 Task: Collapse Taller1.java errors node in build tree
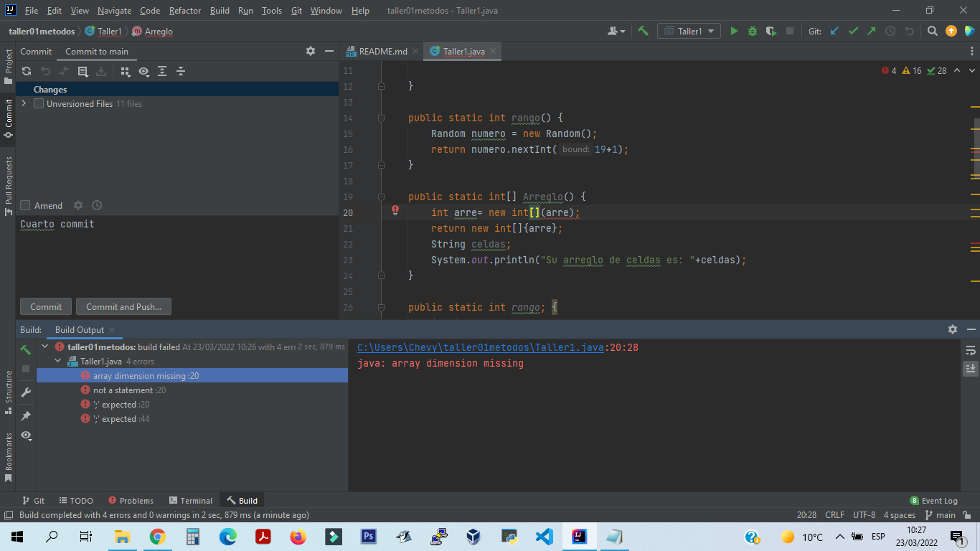(x=59, y=361)
